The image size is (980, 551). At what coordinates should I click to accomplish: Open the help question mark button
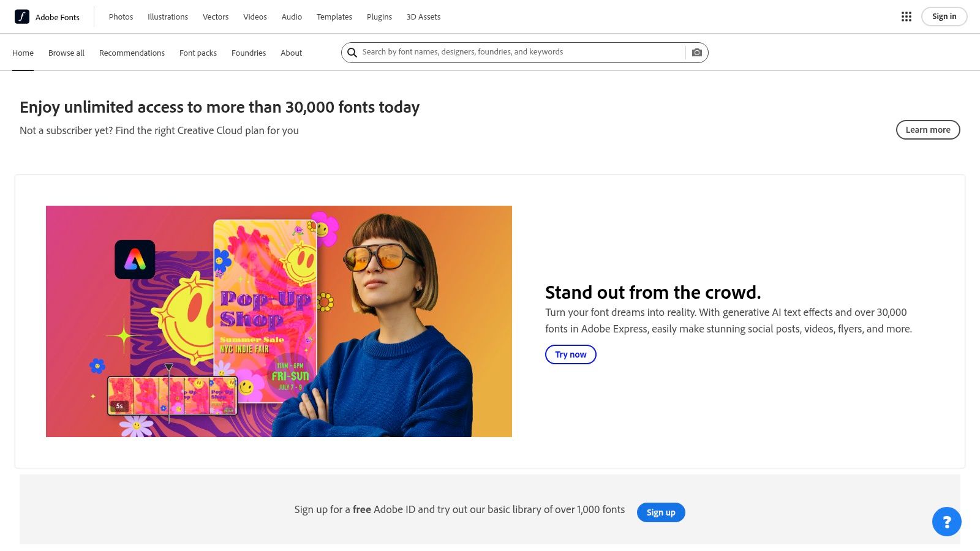pyautogui.click(x=947, y=522)
